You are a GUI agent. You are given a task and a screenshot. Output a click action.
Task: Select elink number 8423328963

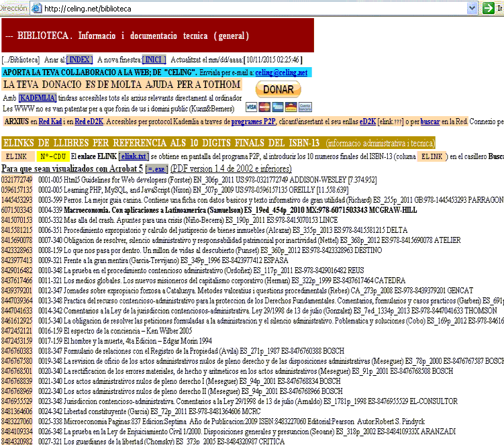(17, 250)
